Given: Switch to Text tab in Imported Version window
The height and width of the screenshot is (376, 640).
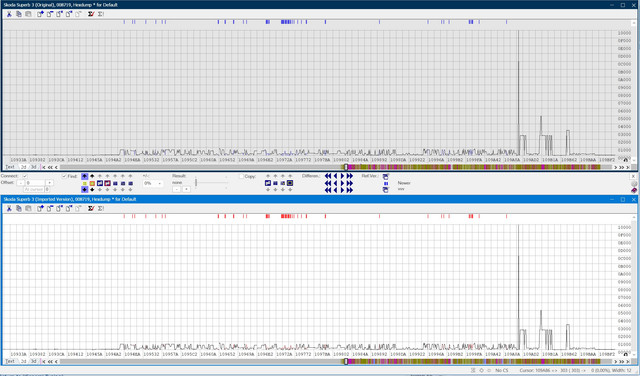Looking at the screenshot, I should click(x=10, y=361).
